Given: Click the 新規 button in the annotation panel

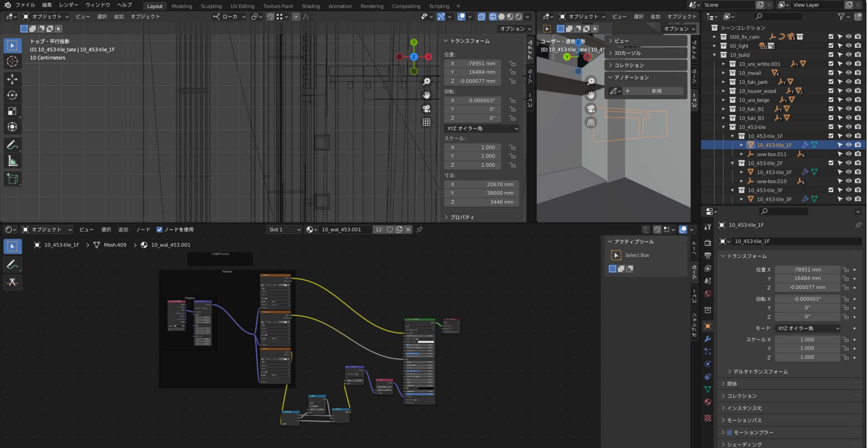Looking at the screenshot, I should coord(658,91).
